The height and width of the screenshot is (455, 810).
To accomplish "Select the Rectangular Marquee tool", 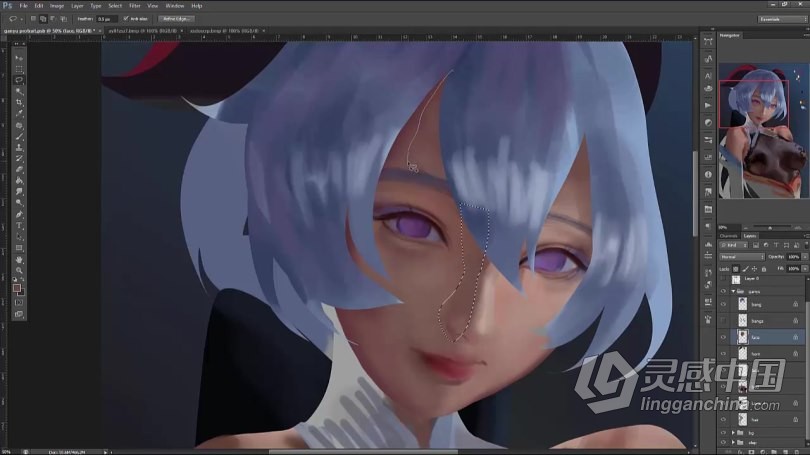I will click(x=19, y=69).
